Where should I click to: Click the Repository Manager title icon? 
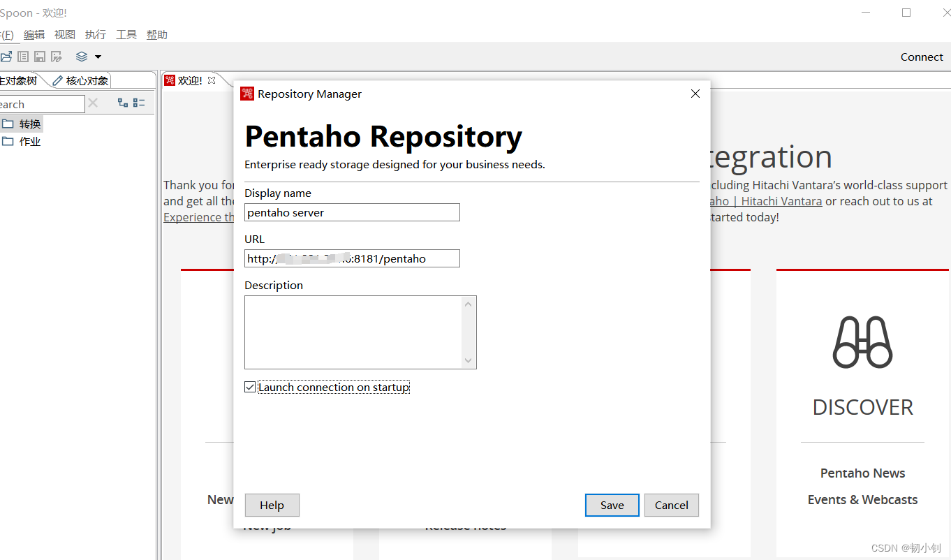[x=247, y=94]
